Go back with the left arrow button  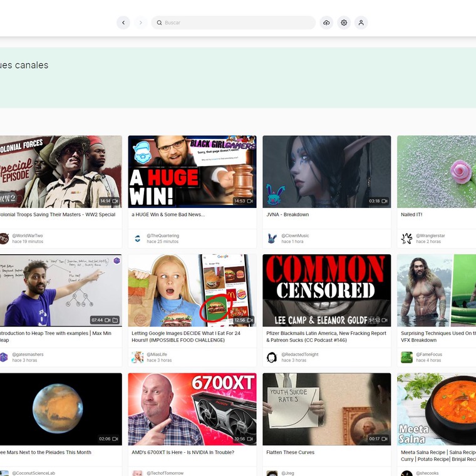[x=123, y=23]
